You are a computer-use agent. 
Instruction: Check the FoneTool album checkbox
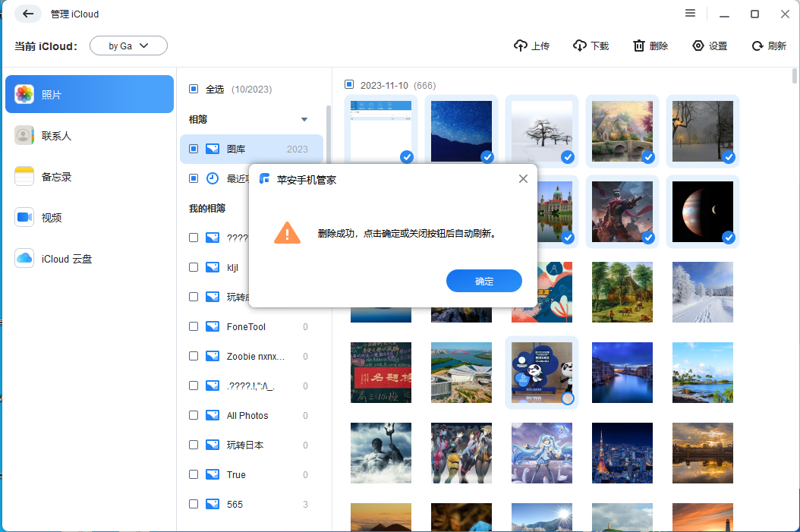(x=194, y=326)
